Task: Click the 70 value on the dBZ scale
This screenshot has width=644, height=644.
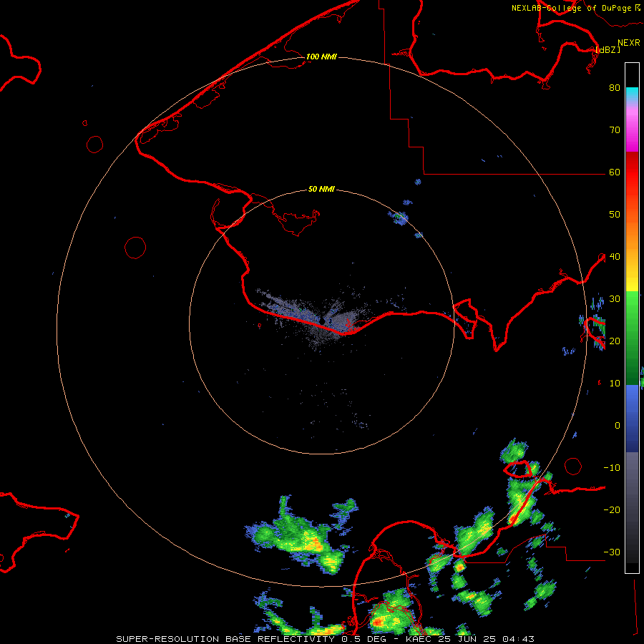Action: 615,130
